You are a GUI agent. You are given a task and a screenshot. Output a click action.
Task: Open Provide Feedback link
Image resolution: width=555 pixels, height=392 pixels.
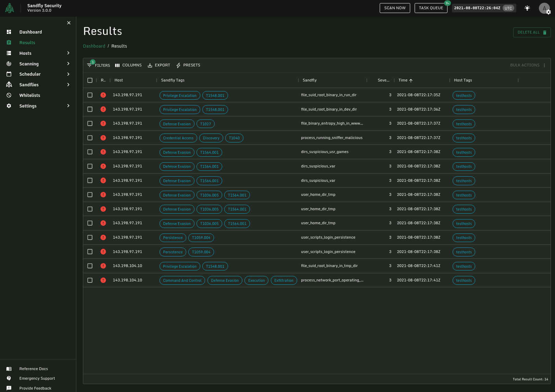pos(35,389)
